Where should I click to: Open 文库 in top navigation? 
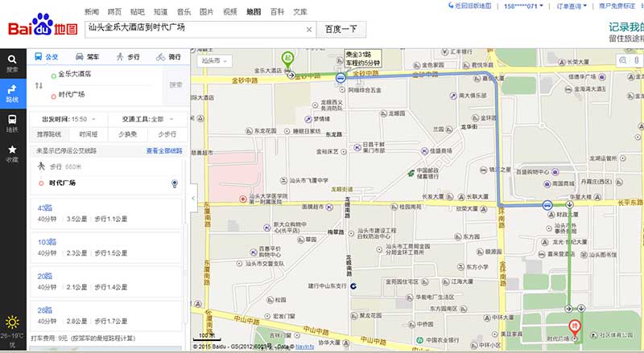click(x=300, y=12)
